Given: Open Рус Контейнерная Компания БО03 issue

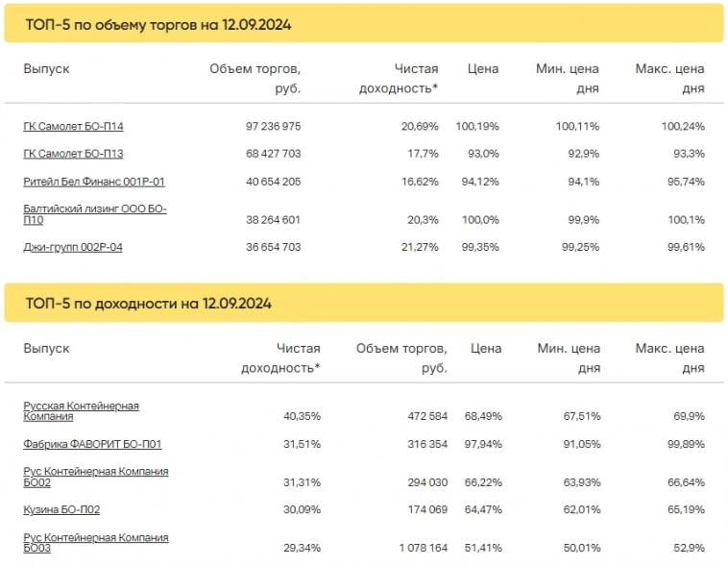Looking at the screenshot, I should pos(95,542).
